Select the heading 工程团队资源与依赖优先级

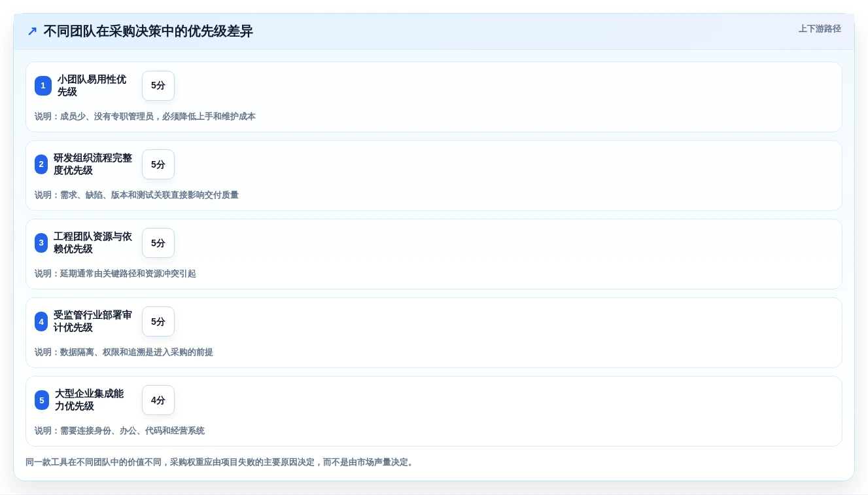click(x=93, y=243)
